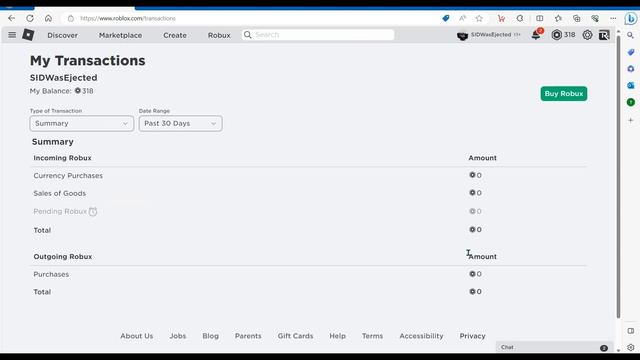The height and width of the screenshot is (360, 640).
Task: Open the Bing Copilot sidebar icon
Action: pyautogui.click(x=631, y=18)
